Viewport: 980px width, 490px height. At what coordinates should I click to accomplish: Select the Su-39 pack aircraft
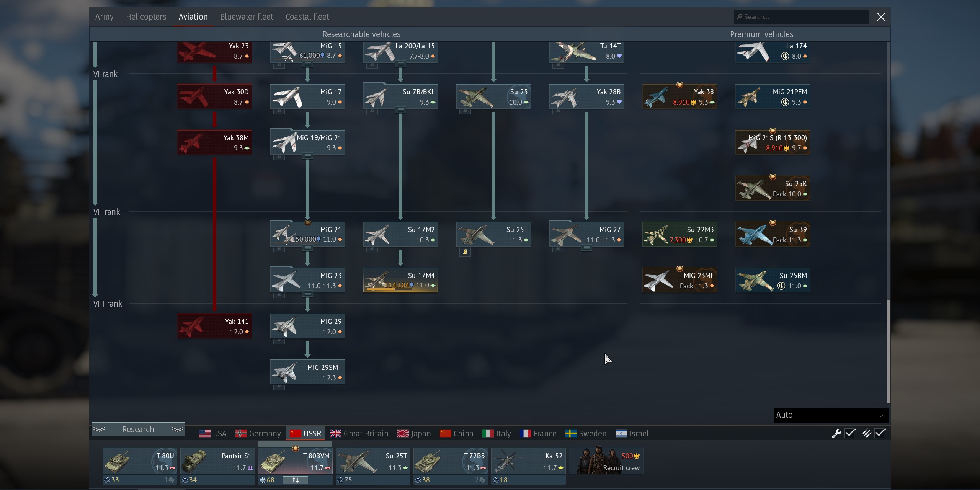click(x=773, y=234)
